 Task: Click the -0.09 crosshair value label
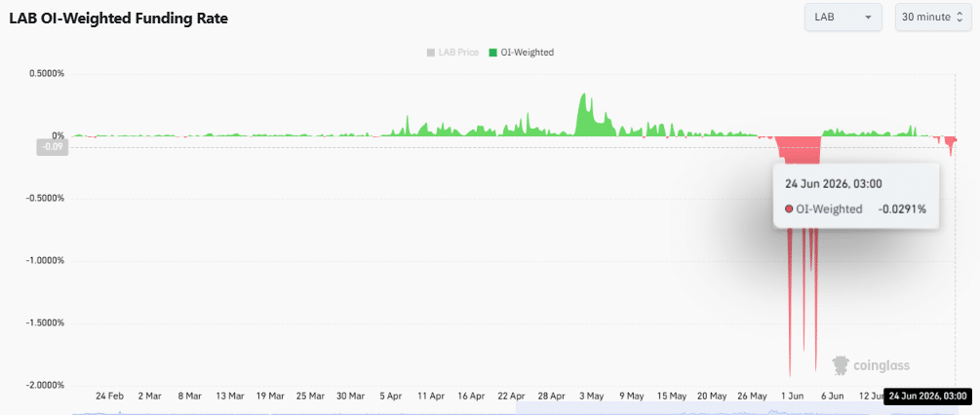click(52, 147)
